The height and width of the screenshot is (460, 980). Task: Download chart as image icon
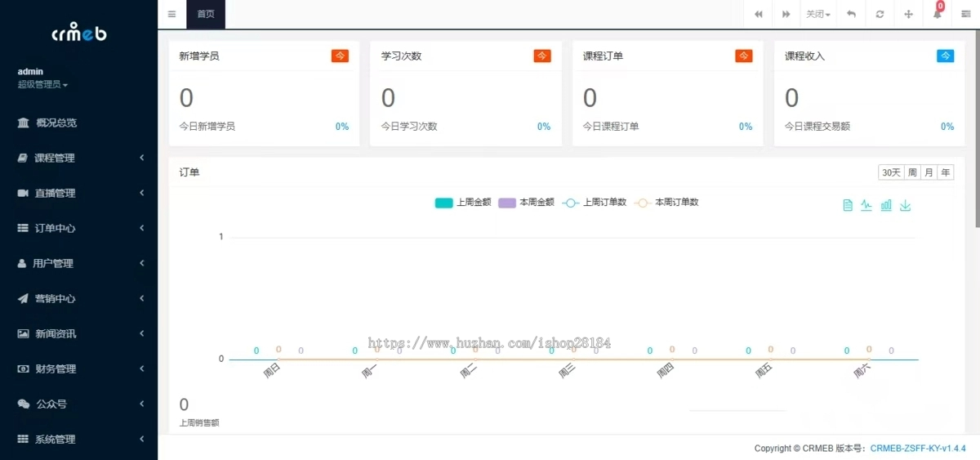coord(905,205)
